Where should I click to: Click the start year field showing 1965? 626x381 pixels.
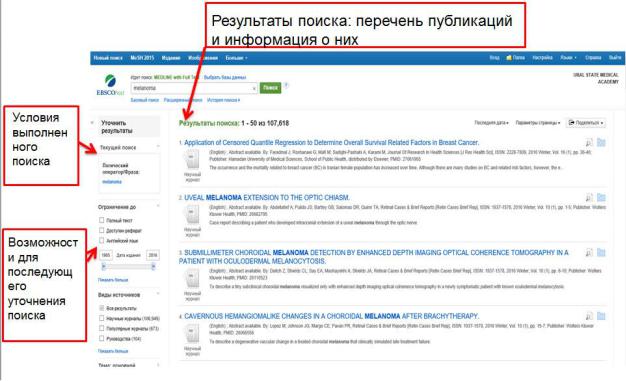(x=106, y=255)
